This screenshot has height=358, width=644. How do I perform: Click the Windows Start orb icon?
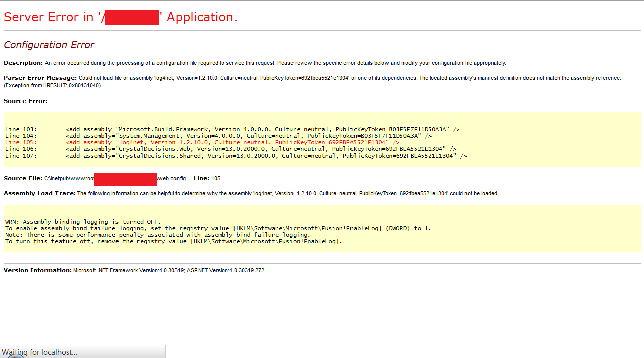[16, 355]
